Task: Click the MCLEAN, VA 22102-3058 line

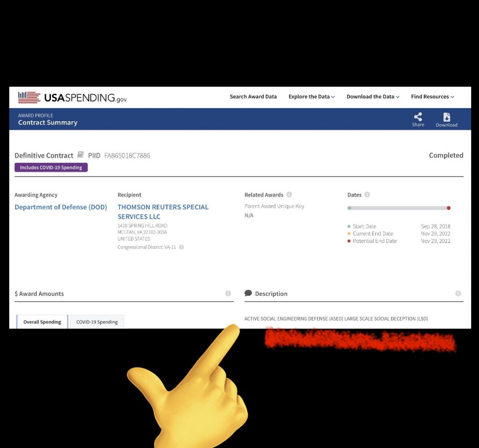Action: (x=142, y=232)
